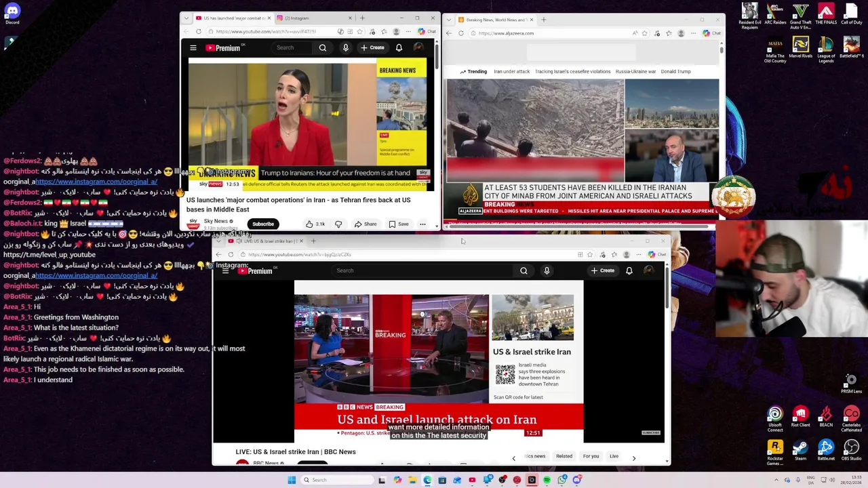Open notifications bell in Sky News YouTube window

pos(399,47)
